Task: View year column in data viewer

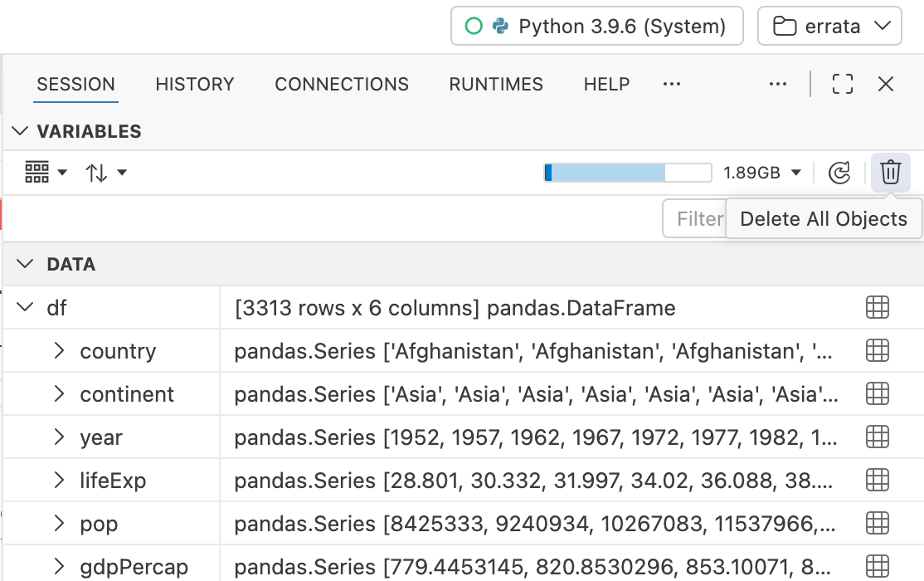Action: point(878,437)
